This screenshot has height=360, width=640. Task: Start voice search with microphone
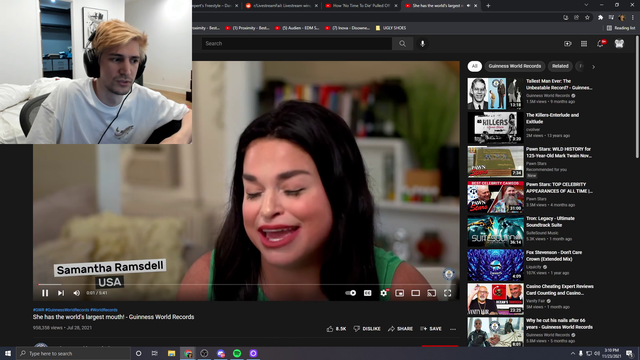[x=422, y=43]
